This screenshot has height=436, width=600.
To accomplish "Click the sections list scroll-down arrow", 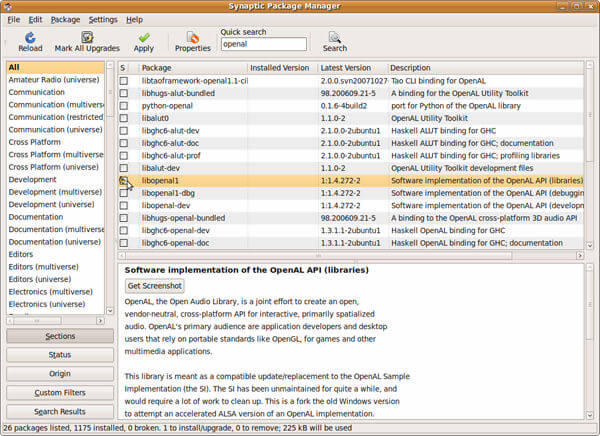I will click(110, 311).
